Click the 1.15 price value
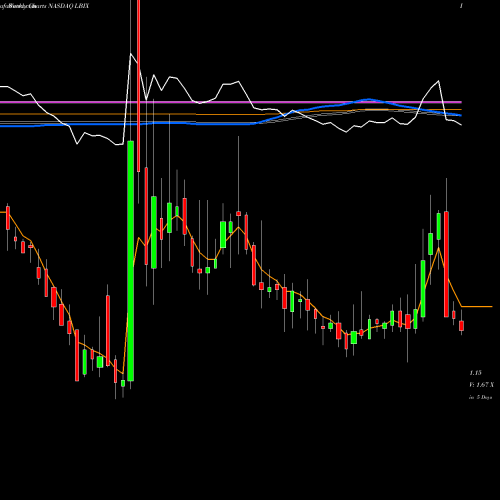The width and height of the screenshot is (500, 500). coord(476,373)
